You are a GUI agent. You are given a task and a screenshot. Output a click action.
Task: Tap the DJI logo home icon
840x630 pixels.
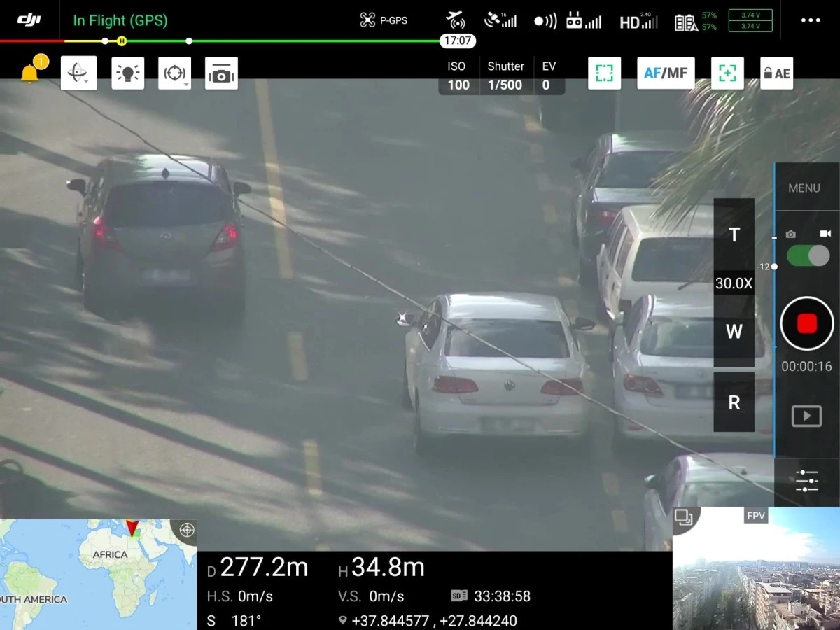pyautogui.click(x=29, y=20)
